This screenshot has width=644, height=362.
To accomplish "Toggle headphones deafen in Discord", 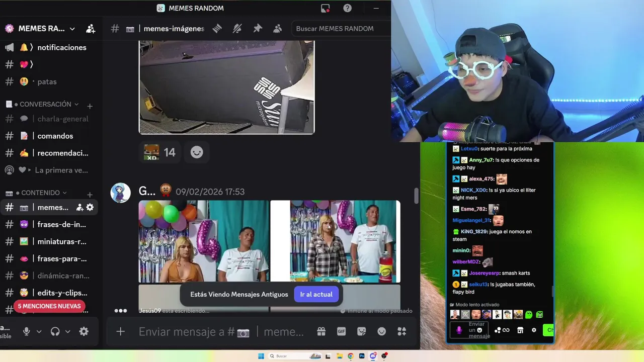I will pos(55,331).
